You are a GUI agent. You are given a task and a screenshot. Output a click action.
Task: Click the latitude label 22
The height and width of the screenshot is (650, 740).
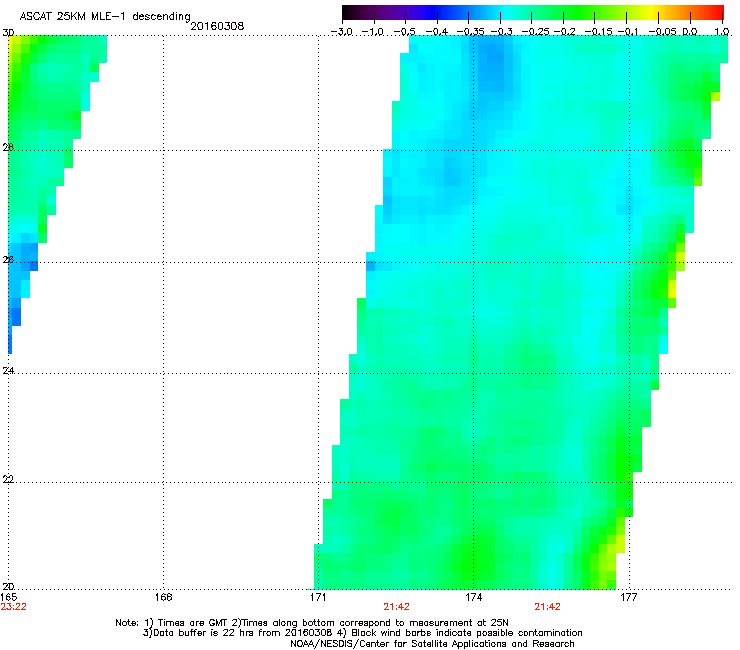click(8, 480)
